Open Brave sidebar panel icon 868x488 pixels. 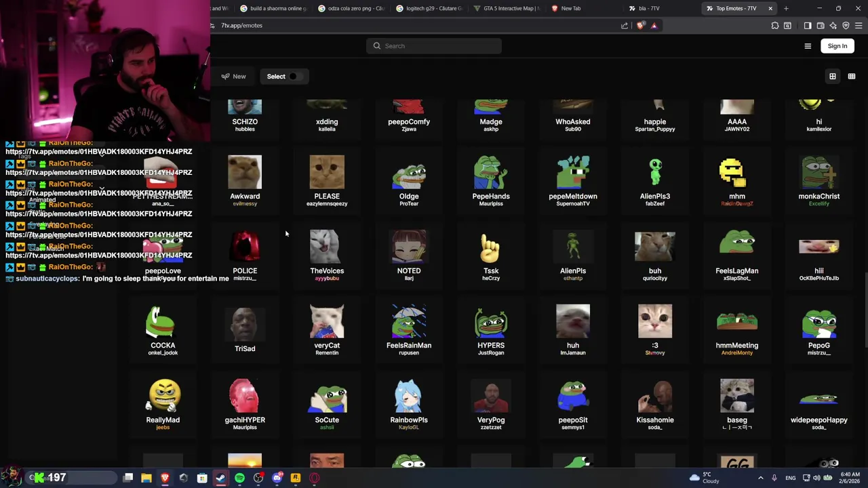808,26
